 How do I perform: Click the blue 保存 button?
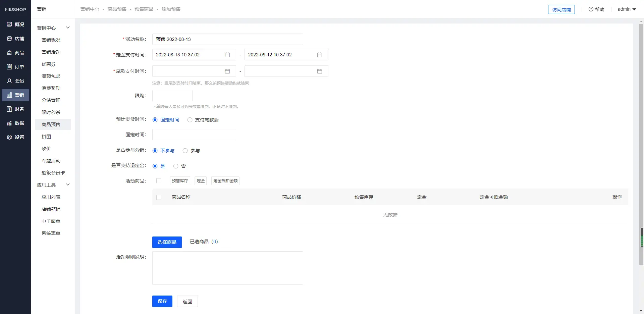162,301
